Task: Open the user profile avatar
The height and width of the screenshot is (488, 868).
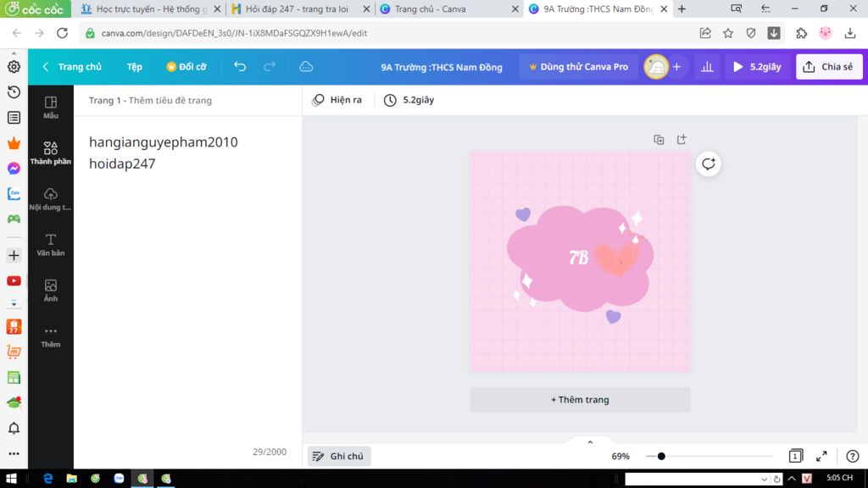Action: pos(656,67)
